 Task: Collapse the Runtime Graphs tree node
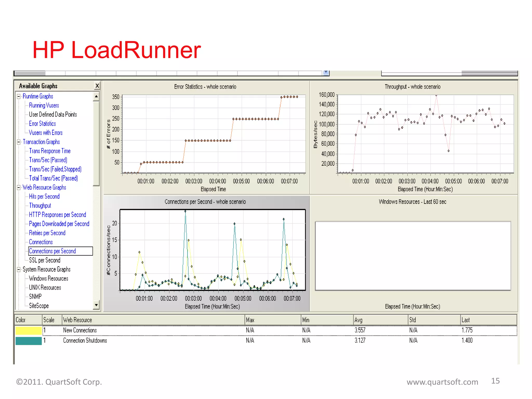tap(19, 97)
